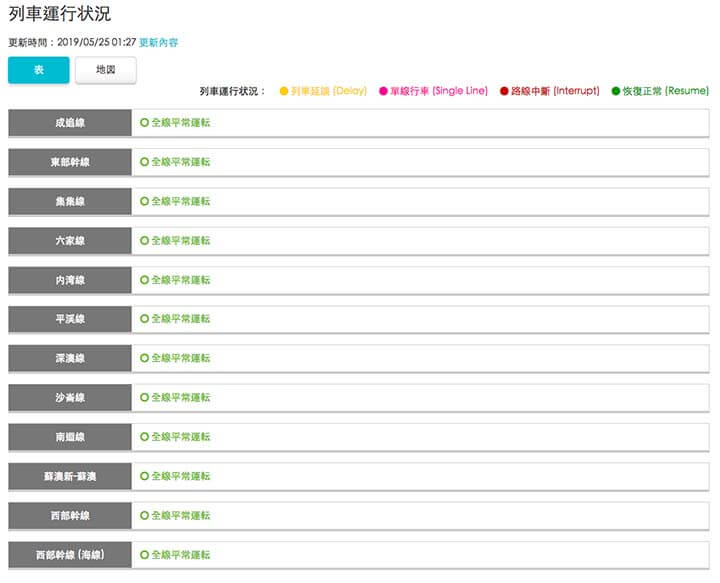Select the 西部幹線 line header
The width and height of the screenshot is (720, 583).
pyautogui.click(x=70, y=516)
